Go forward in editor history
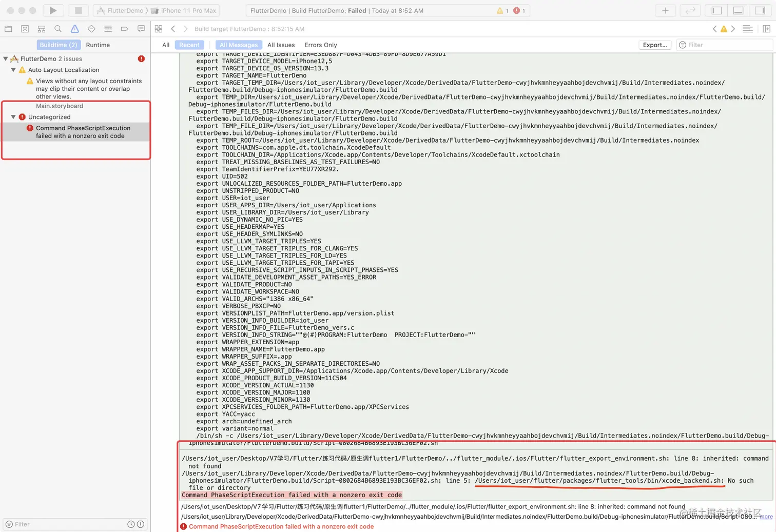 click(x=185, y=29)
